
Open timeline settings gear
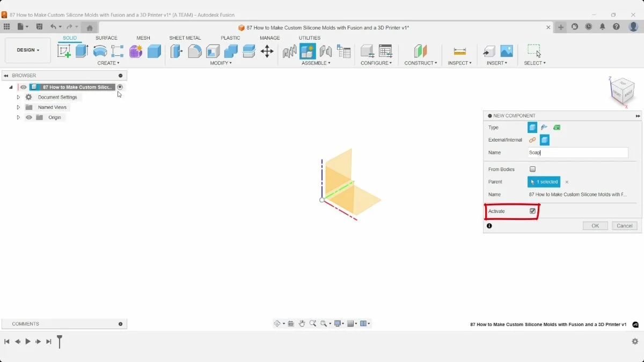point(635,341)
